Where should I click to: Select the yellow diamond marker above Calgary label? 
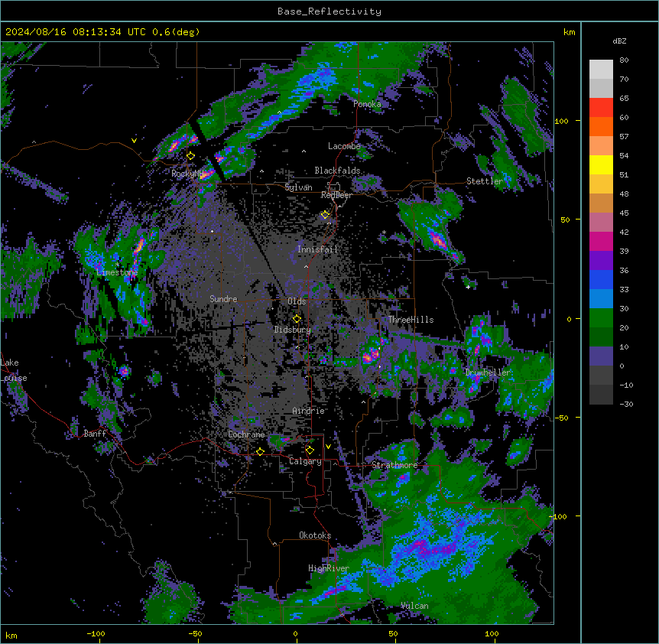click(x=310, y=450)
